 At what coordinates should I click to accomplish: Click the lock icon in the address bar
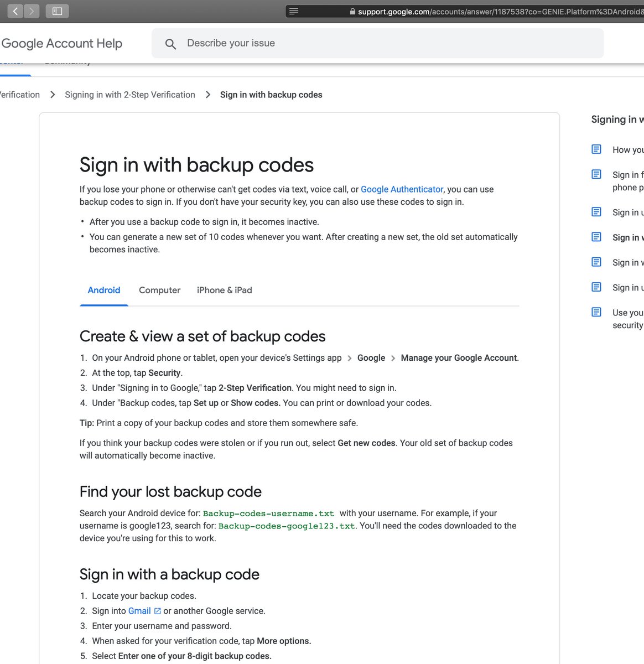click(352, 12)
